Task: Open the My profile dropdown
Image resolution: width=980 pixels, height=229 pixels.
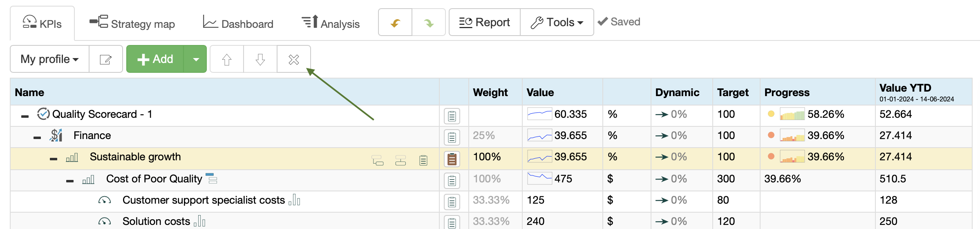Action: click(49, 59)
